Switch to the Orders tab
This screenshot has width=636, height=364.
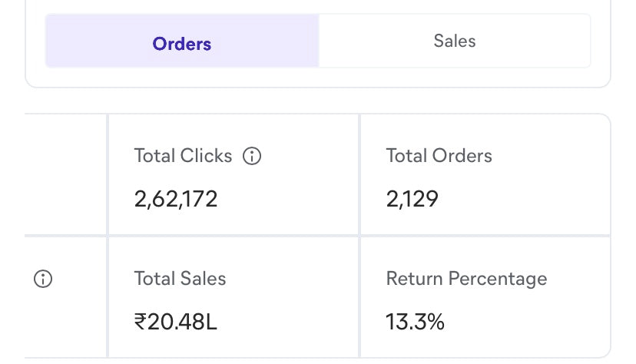click(x=182, y=43)
